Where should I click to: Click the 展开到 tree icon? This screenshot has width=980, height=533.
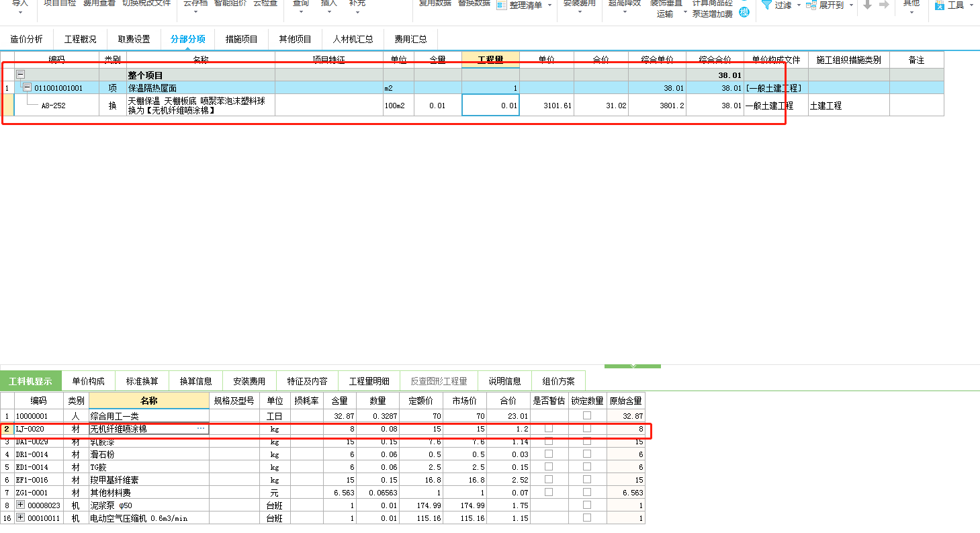(x=811, y=5)
